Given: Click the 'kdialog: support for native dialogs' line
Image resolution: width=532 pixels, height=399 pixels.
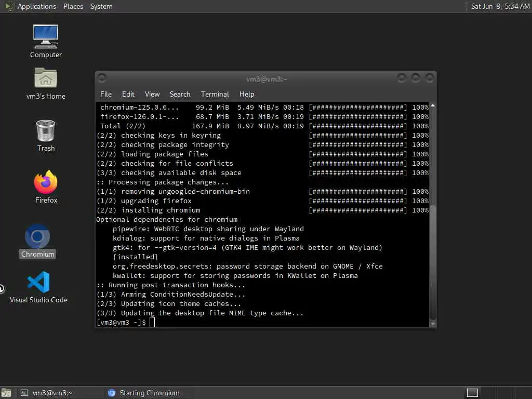Looking at the screenshot, I should coord(206,238).
